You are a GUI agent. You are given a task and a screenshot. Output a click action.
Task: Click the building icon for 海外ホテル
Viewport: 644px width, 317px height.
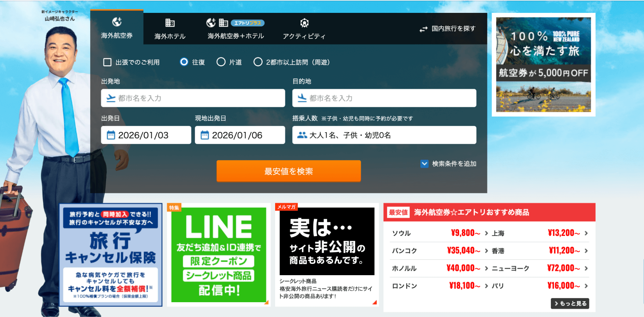click(x=170, y=23)
